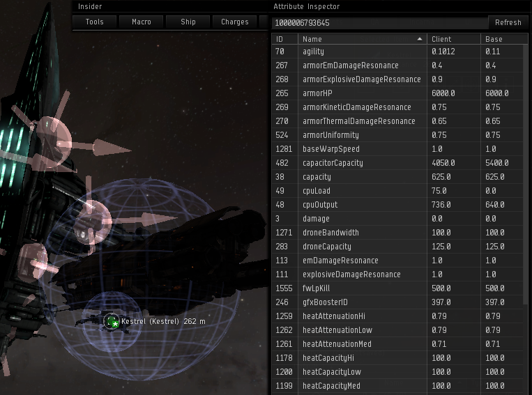Viewport: 532px width, 395px height.
Task: Select the capacity attribute row
Action: pyautogui.click(x=397, y=177)
